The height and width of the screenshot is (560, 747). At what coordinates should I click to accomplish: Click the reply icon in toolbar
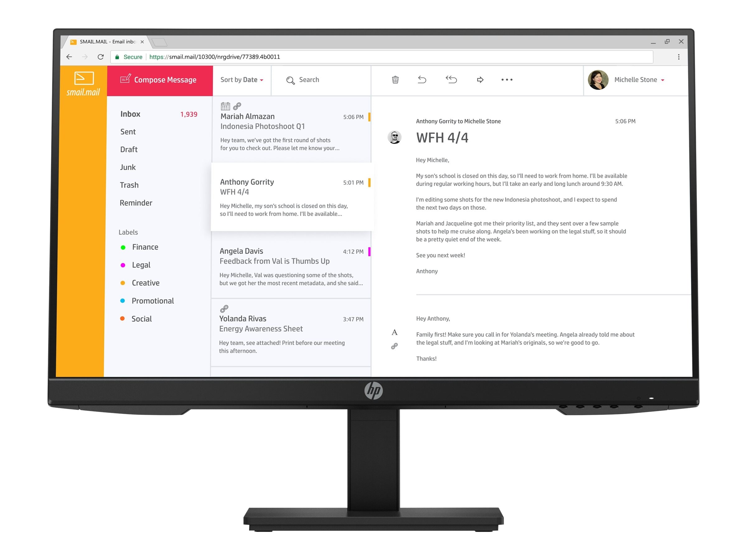point(422,79)
